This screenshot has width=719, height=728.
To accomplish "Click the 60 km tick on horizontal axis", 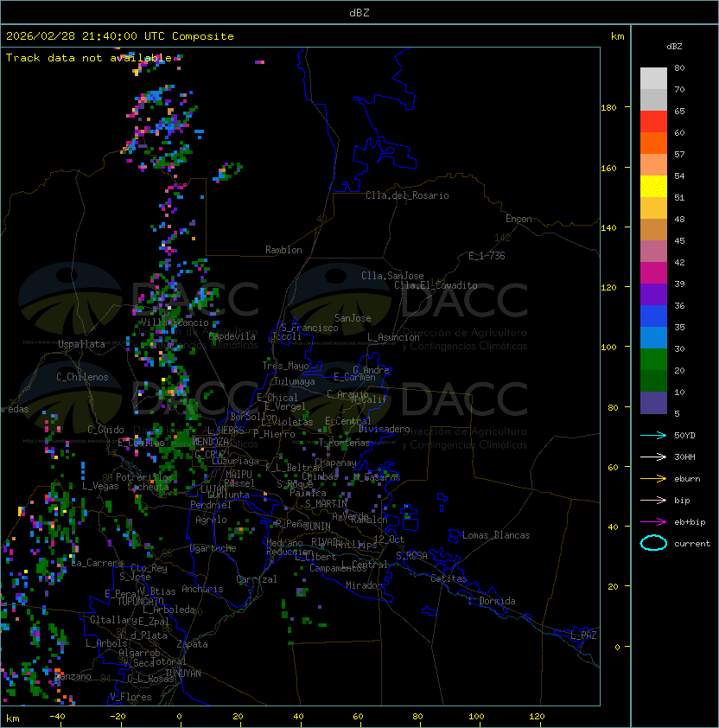I will [358, 717].
